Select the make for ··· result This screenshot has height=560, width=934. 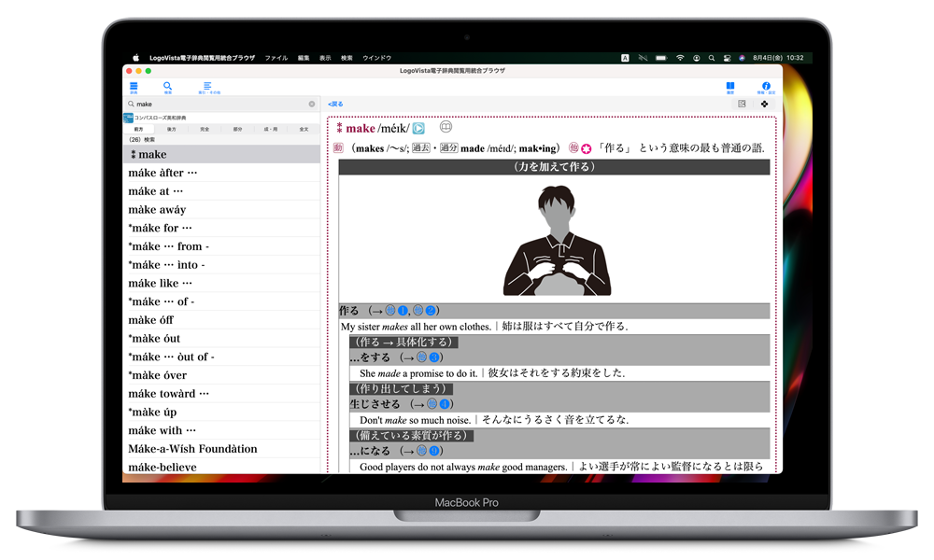[221, 228]
